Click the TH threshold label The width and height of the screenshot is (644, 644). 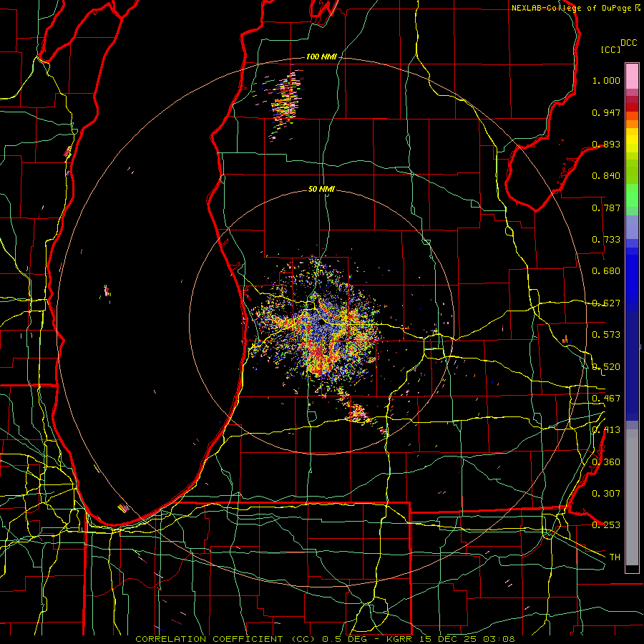tap(615, 557)
